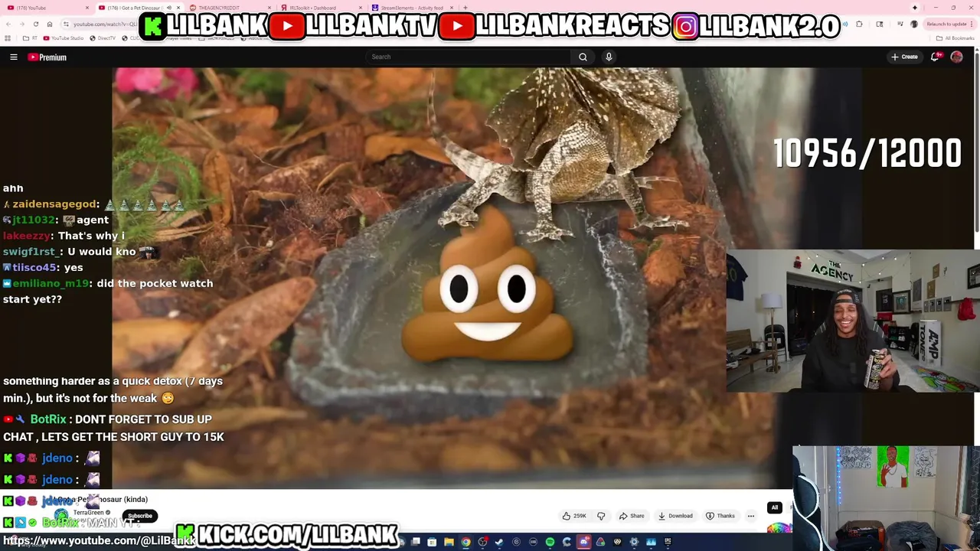Start voice search with the microphone

609,57
